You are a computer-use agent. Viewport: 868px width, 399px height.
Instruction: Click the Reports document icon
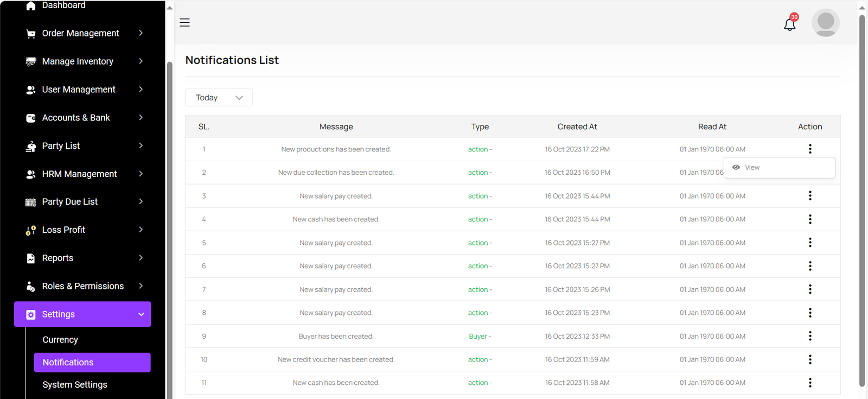tap(31, 258)
